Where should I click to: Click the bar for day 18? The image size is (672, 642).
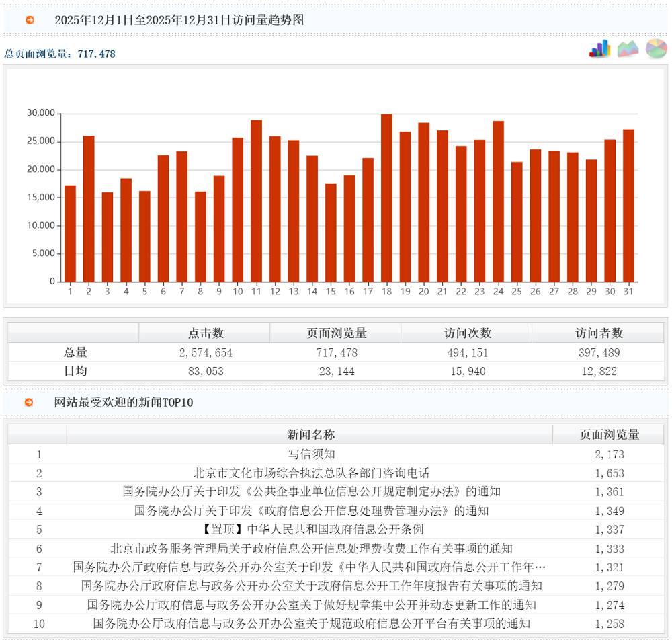click(x=386, y=198)
